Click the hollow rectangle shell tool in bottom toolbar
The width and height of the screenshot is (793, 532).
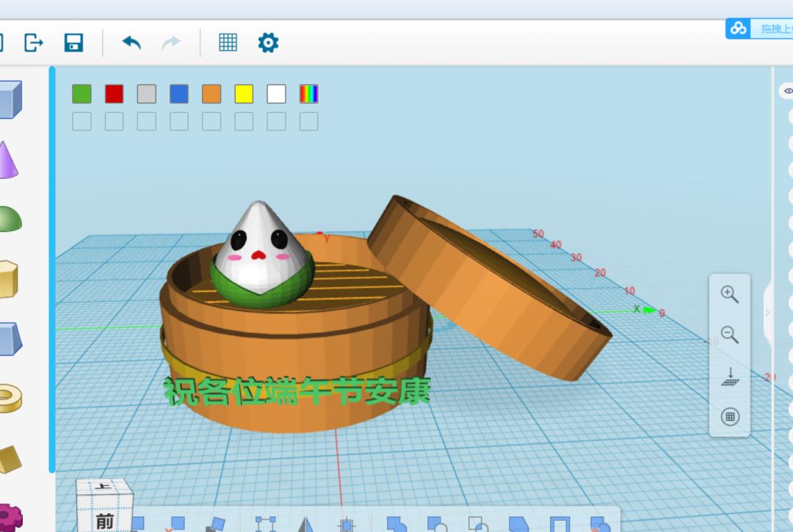tap(560, 525)
